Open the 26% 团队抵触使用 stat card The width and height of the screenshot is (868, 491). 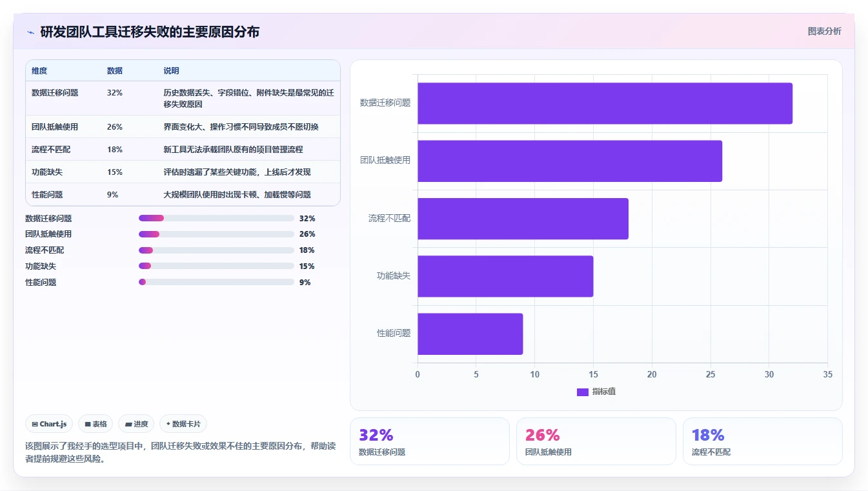coord(596,441)
